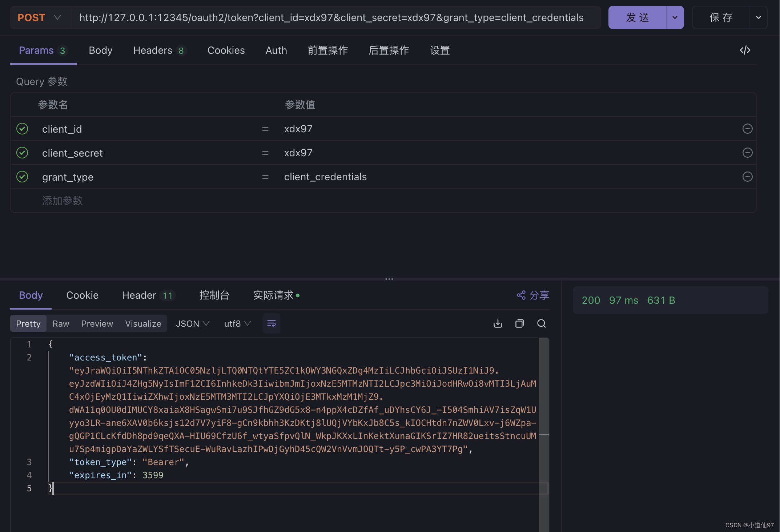
Task: Expand the send button dropdown arrow
Action: 675,17
